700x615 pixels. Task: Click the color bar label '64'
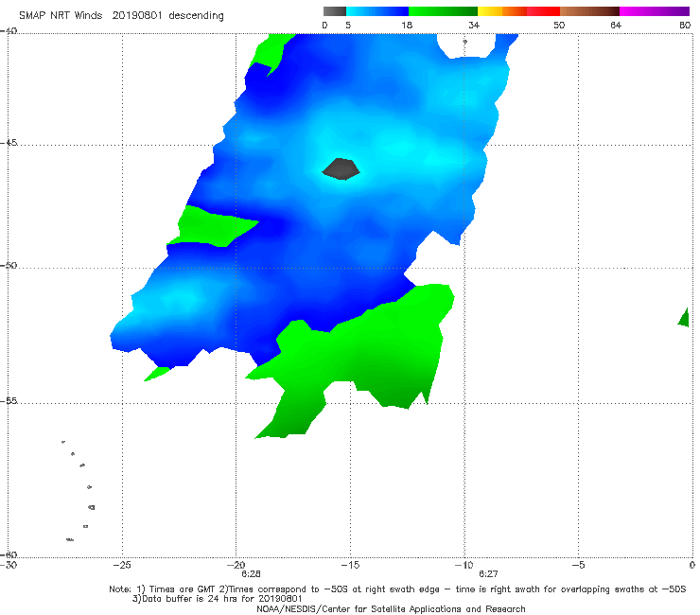coord(616,26)
